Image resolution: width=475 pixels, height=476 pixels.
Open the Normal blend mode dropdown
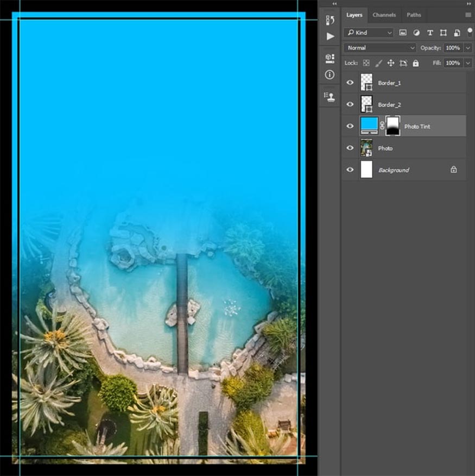[380, 48]
